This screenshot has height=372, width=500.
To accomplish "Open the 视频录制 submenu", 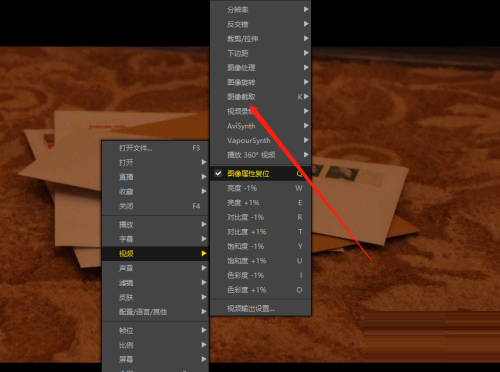I will (x=261, y=111).
